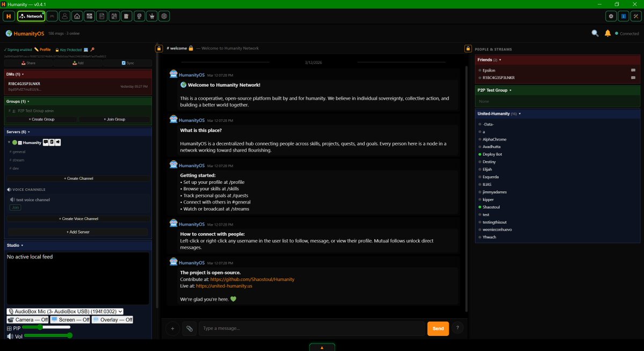This screenshot has width=644, height=351.
Task: Click the paperclip attach file icon
Action: 190,328
